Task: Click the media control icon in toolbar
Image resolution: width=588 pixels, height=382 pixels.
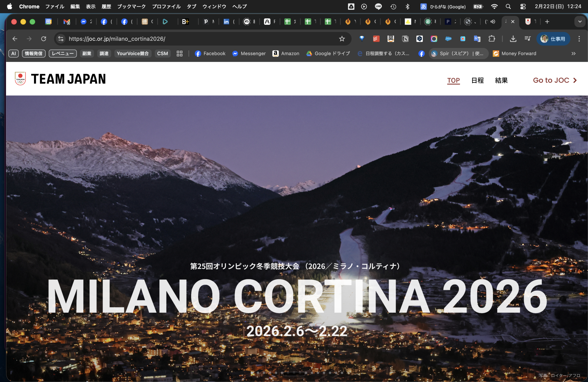Action: (x=527, y=39)
